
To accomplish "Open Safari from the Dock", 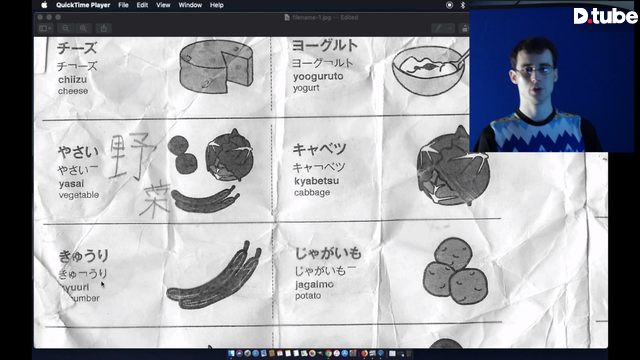I will (256, 353).
